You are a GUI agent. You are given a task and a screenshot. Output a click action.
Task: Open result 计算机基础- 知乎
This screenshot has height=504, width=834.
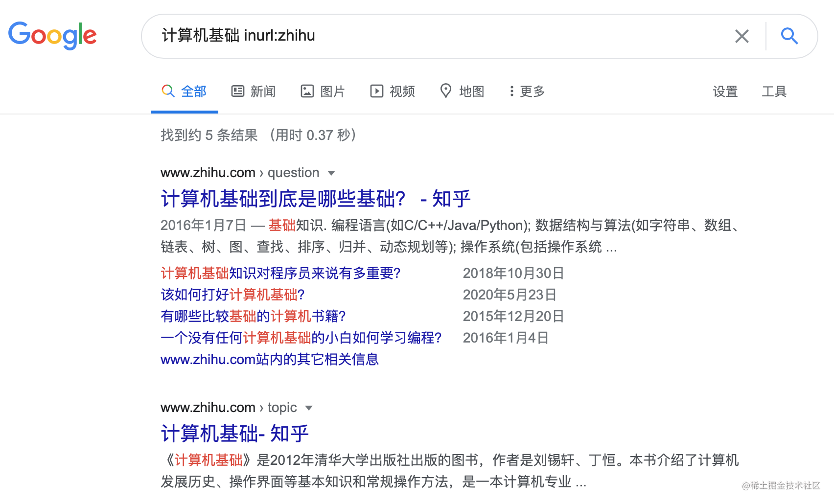tap(235, 434)
